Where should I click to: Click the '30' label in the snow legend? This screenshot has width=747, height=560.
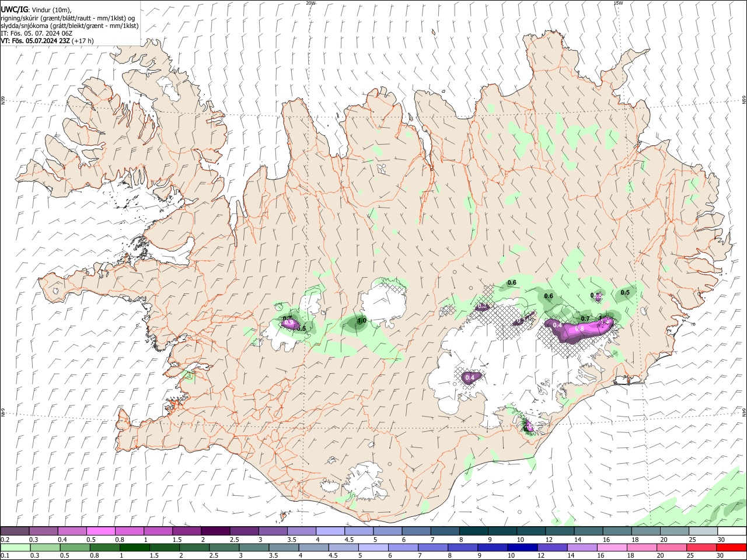(x=721, y=540)
